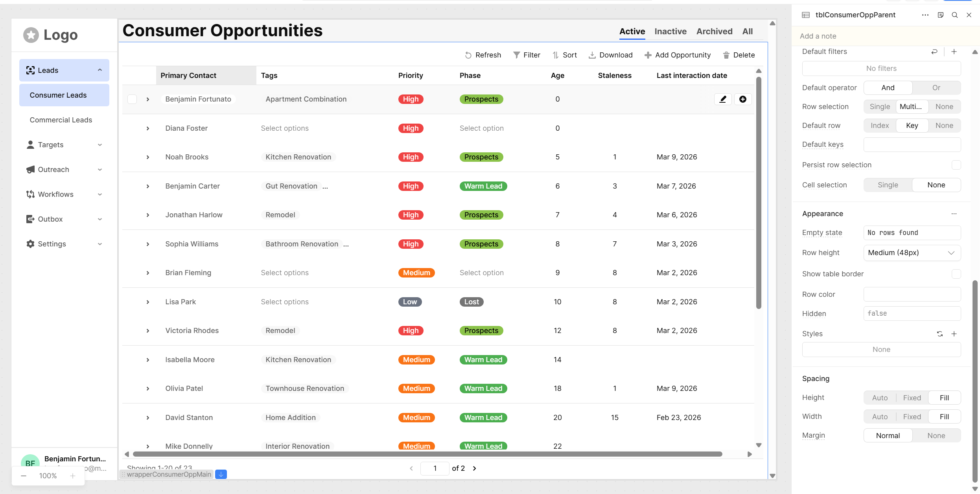The image size is (980, 494).
Task: Click the pencil edit icon on Benjamin Fortunato row
Action: [722, 99]
